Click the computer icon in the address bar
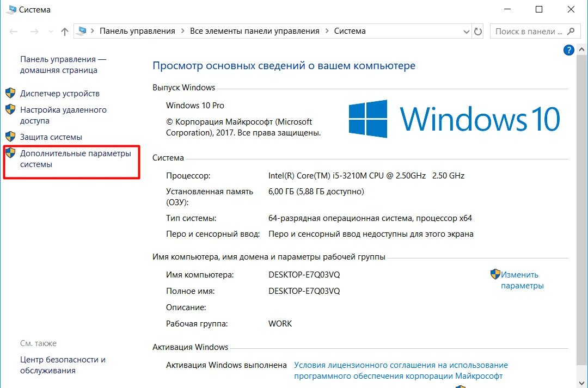The image size is (588, 388). click(x=81, y=31)
